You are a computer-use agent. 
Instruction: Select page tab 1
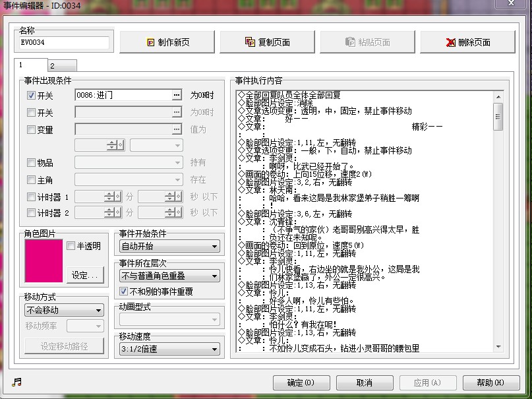pyautogui.click(x=30, y=65)
